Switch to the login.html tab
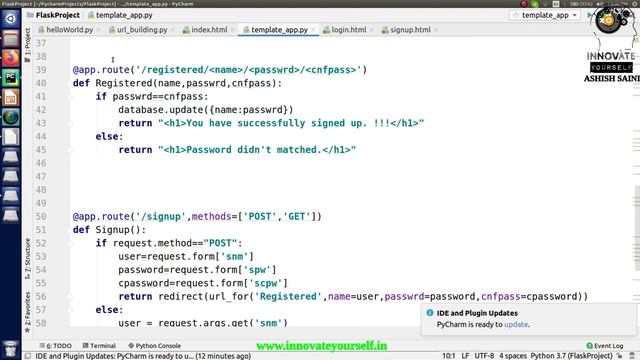The image size is (640, 360). 348,30
